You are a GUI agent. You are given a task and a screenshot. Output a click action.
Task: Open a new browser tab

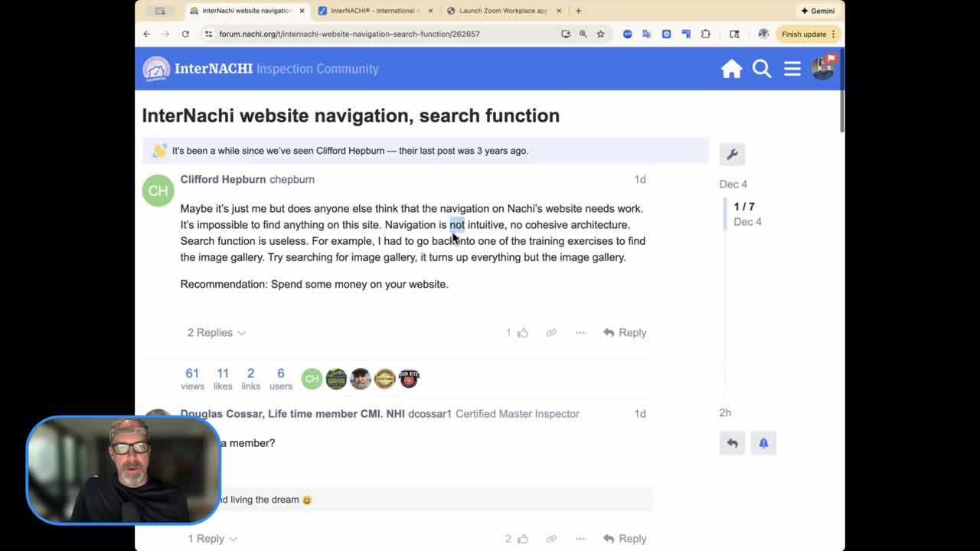[578, 11]
